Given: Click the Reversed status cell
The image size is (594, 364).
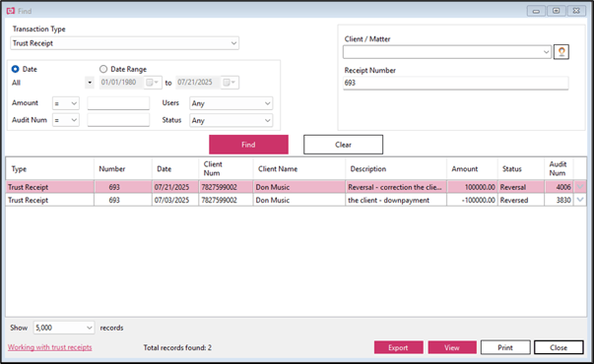Looking at the screenshot, I should pyautogui.click(x=521, y=200).
